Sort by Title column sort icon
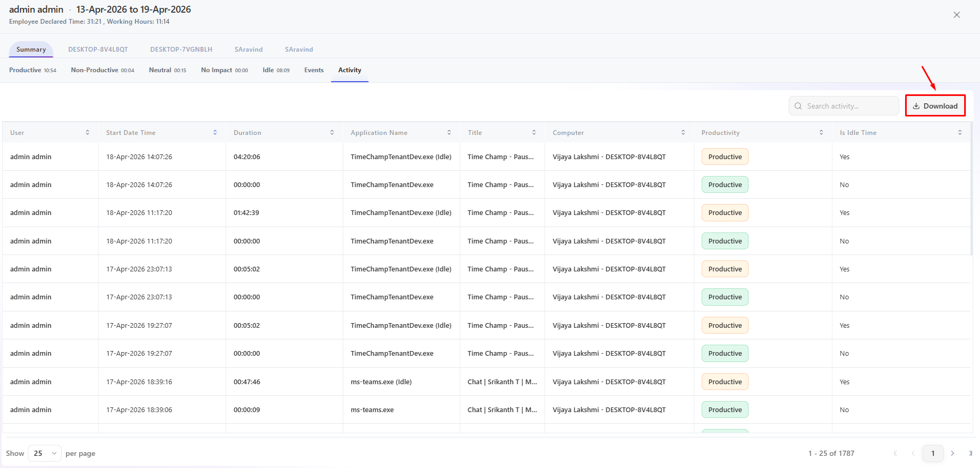This screenshot has width=980, height=468. [x=534, y=133]
